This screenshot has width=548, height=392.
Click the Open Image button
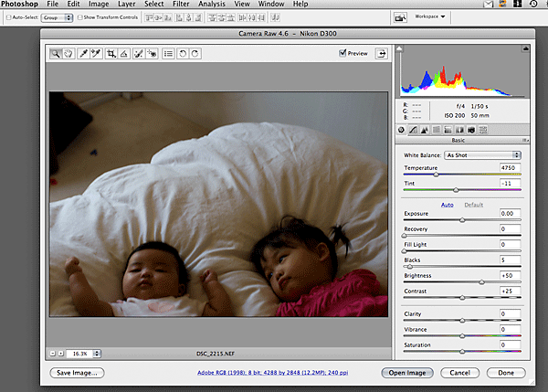pyautogui.click(x=407, y=373)
